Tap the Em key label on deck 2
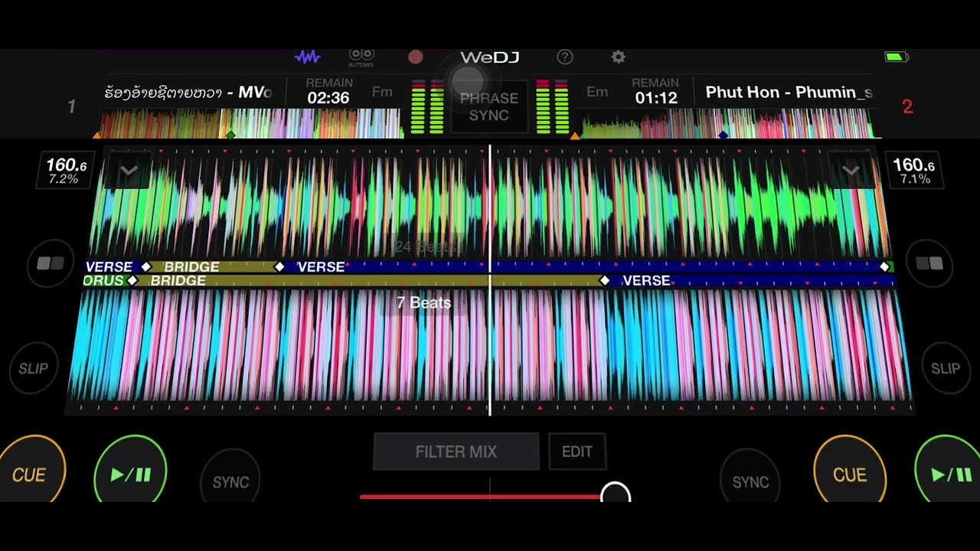Image resolution: width=980 pixels, height=551 pixels. tap(597, 92)
